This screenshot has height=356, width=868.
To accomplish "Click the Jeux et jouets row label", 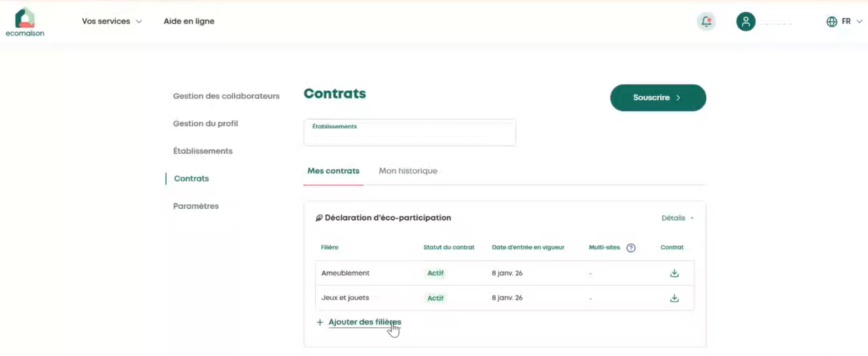I will click(345, 298).
